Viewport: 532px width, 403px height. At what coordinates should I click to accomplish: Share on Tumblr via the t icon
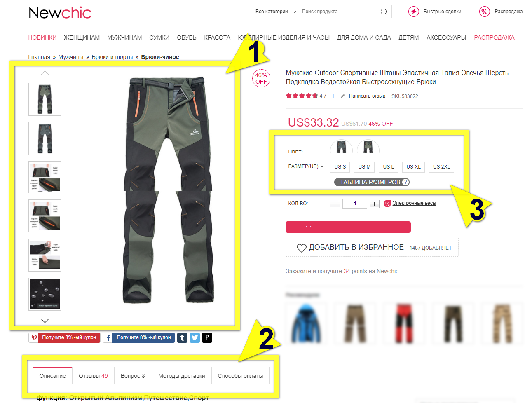tap(182, 338)
